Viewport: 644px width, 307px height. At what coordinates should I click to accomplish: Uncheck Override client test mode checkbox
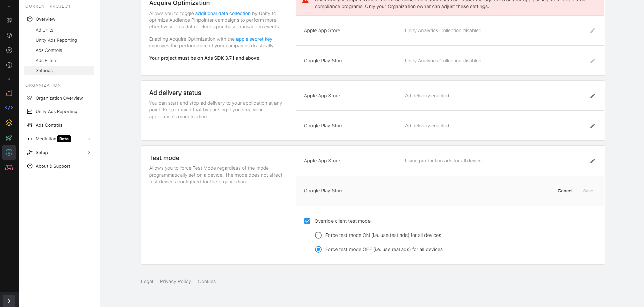coord(307,221)
